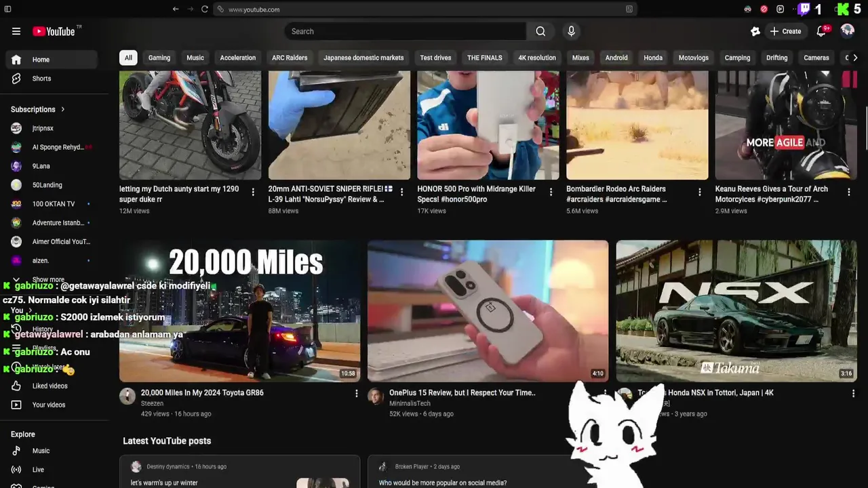Screen dimensions: 868x488
Task: Open options for Honda NSX video
Action: coord(853,393)
